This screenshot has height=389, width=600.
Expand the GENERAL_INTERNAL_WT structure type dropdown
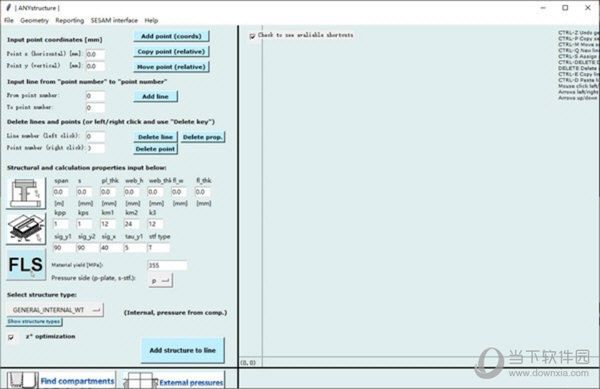(55, 310)
